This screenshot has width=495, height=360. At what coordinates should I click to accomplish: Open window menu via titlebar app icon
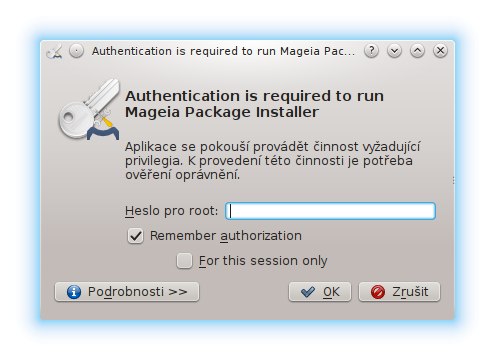click(55, 51)
